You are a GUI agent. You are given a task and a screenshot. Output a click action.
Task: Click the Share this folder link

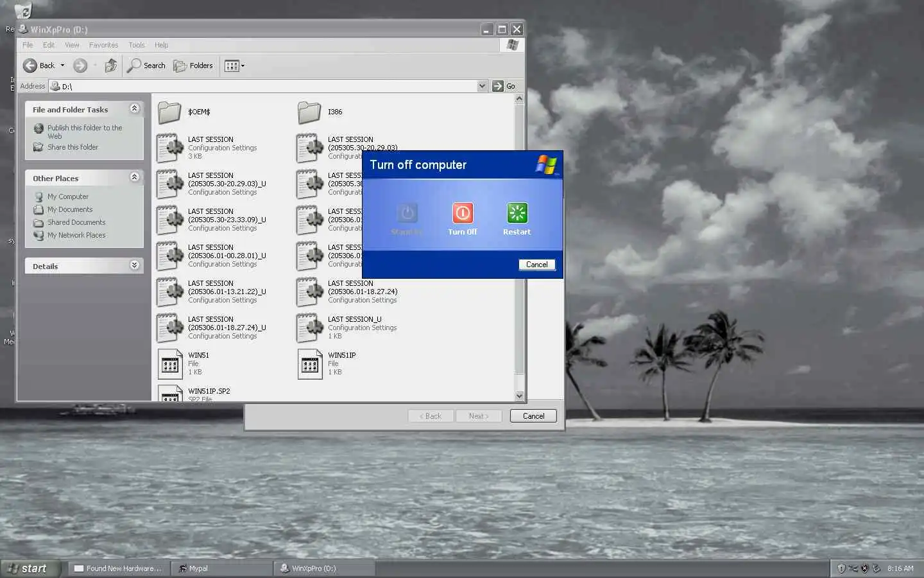(x=73, y=147)
